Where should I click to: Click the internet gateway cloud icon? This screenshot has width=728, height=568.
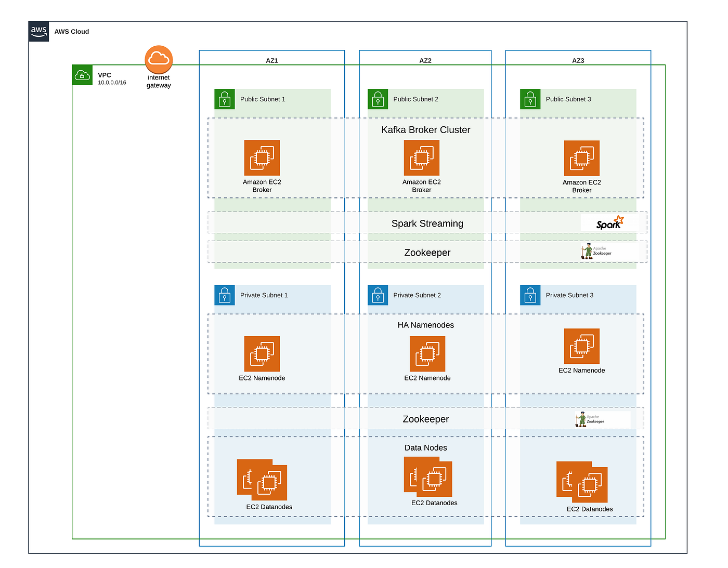[158, 59]
